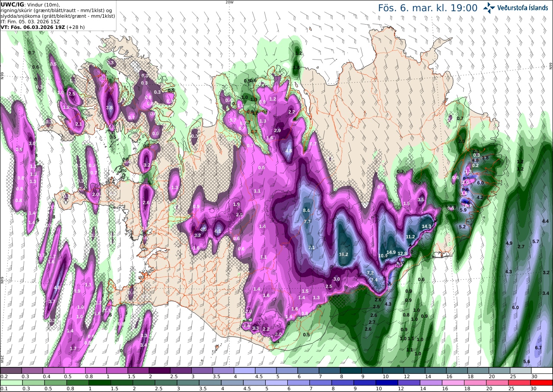This screenshot has height=392, width=553.
Task: Click the '0.2' label under the upper legend
Action: (3, 376)
